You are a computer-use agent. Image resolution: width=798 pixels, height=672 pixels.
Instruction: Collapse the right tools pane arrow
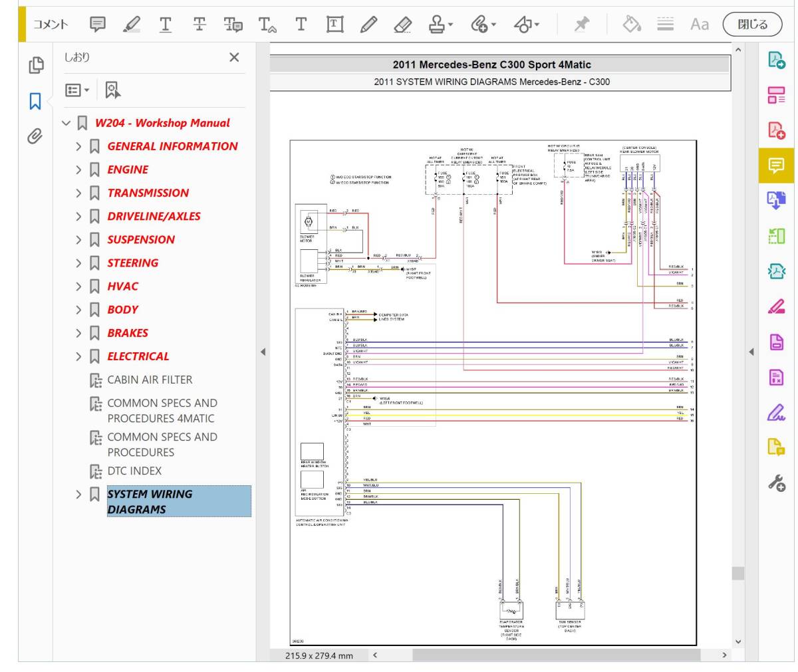pos(751,352)
